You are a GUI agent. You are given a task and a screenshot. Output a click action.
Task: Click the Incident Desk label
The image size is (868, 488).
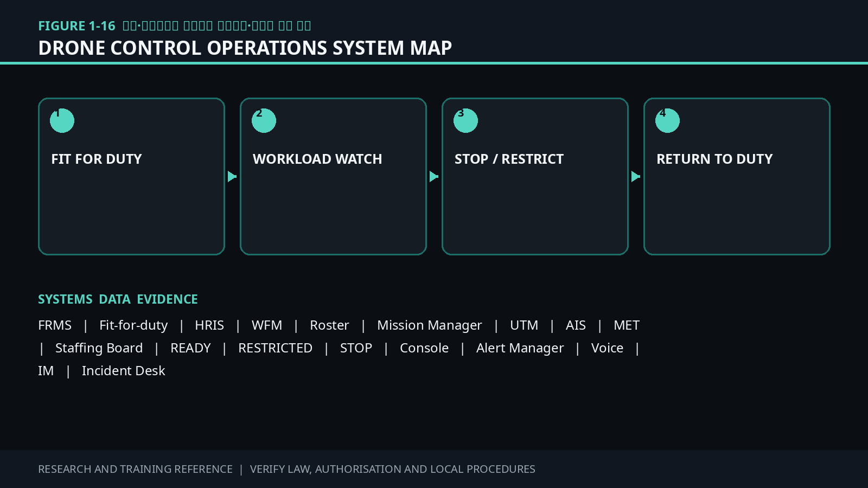click(x=124, y=371)
